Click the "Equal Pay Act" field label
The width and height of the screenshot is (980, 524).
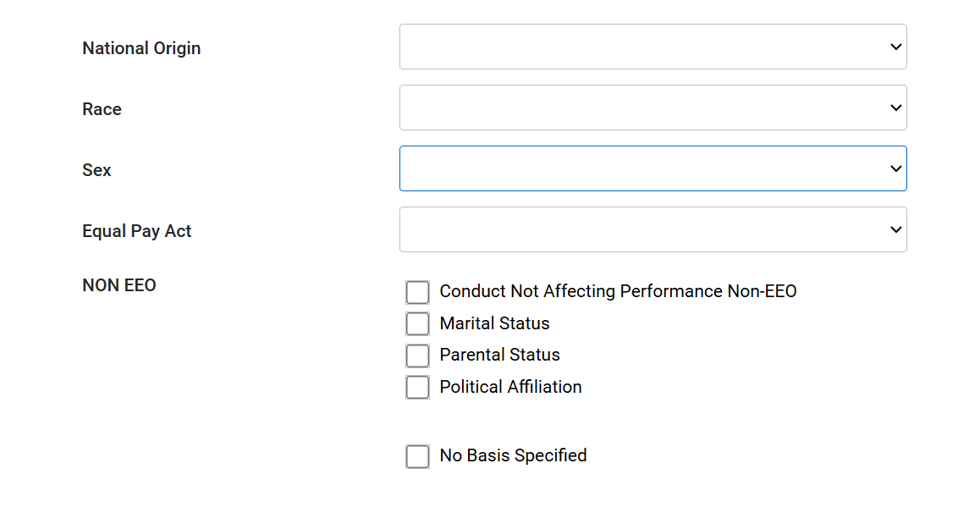(x=136, y=231)
